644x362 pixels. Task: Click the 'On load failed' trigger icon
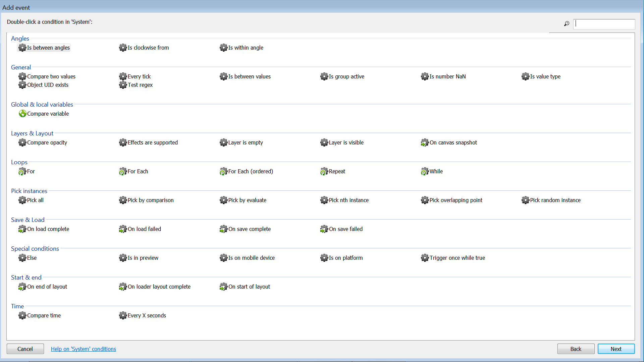(x=123, y=229)
